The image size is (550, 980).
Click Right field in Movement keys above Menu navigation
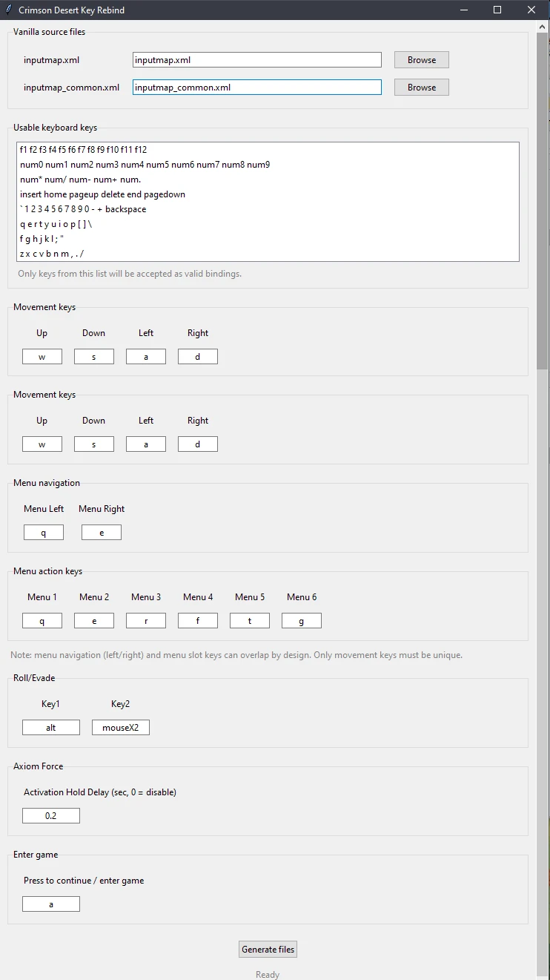tap(198, 444)
